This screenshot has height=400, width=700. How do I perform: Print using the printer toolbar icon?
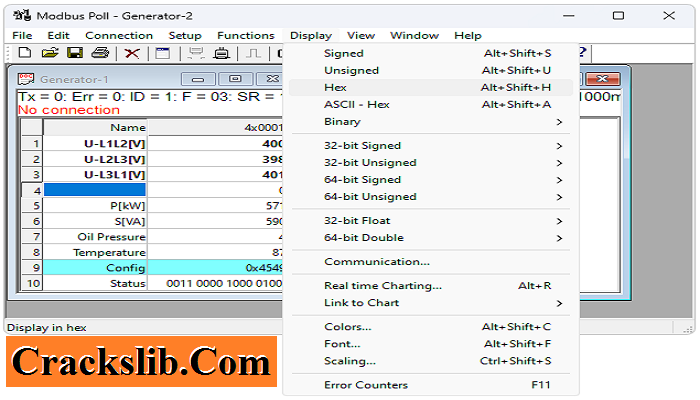coord(100,53)
